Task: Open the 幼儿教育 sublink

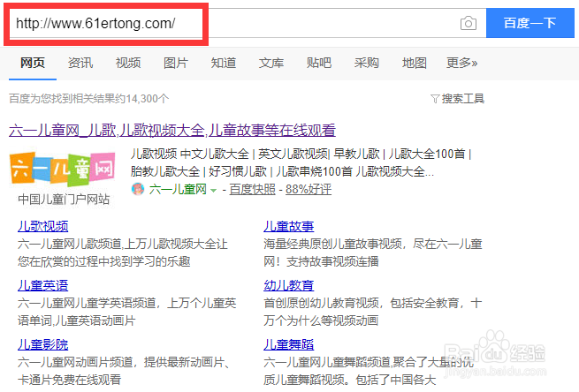Action: point(289,285)
